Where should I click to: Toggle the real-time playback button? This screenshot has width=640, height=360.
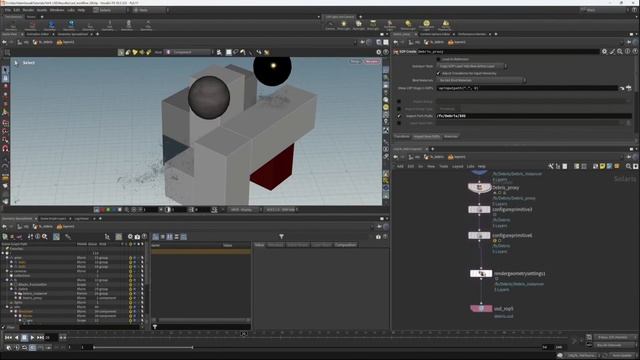pyautogui.click(x=9, y=348)
